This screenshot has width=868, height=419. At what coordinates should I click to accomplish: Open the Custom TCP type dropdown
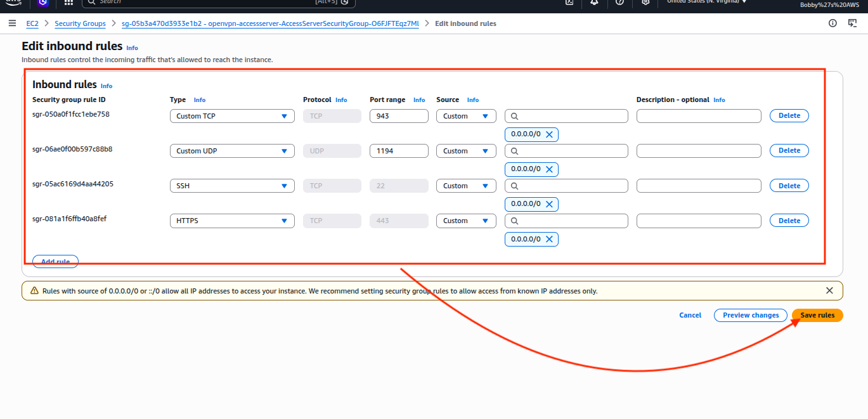[231, 116]
